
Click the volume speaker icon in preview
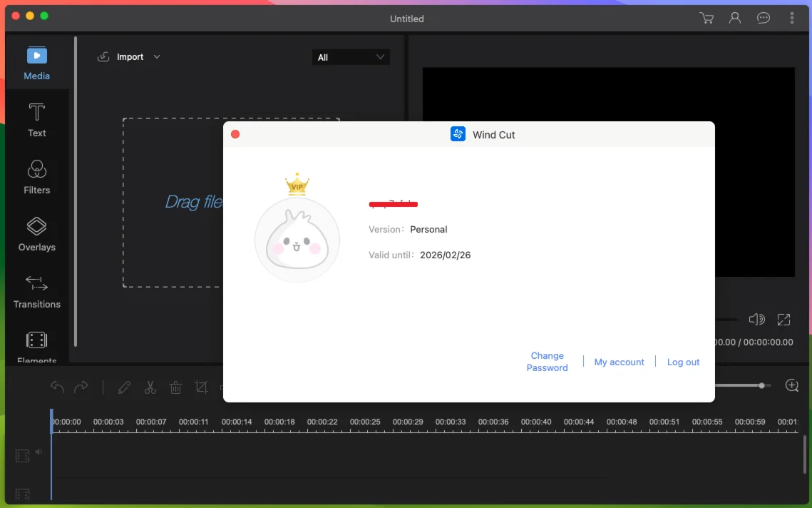coord(756,320)
